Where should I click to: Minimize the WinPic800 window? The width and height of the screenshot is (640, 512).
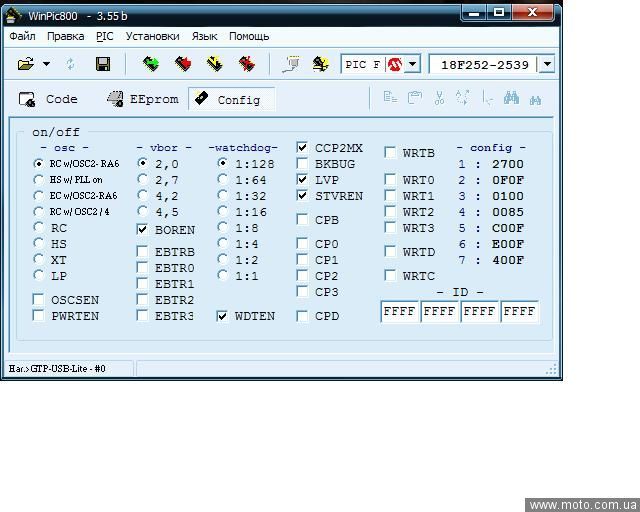click(x=474, y=12)
